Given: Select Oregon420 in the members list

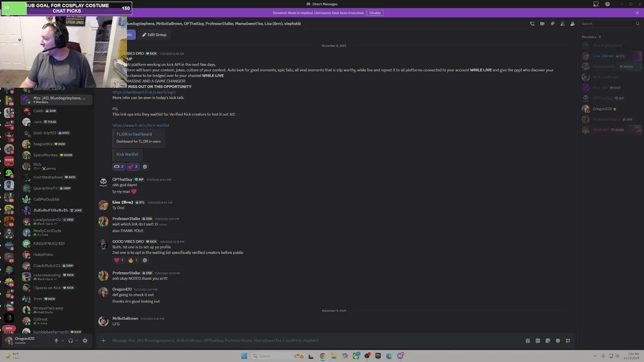Looking at the screenshot, I should click(611, 109).
